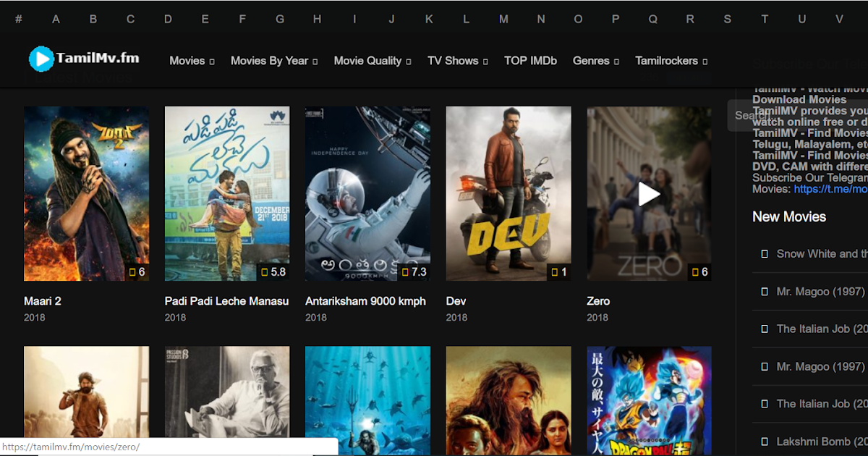Open the Telegram t.me link
The height and width of the screenshot is (456, 868).
point(830,189)
